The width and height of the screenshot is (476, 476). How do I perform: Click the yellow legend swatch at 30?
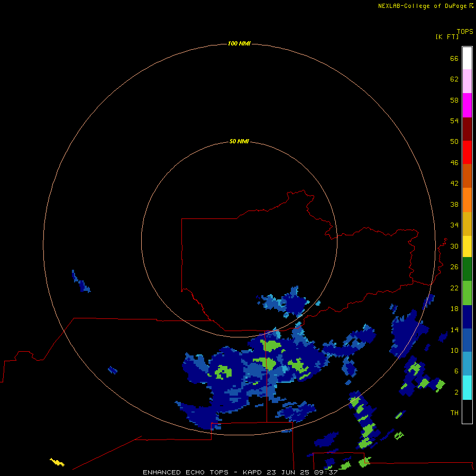467,246
